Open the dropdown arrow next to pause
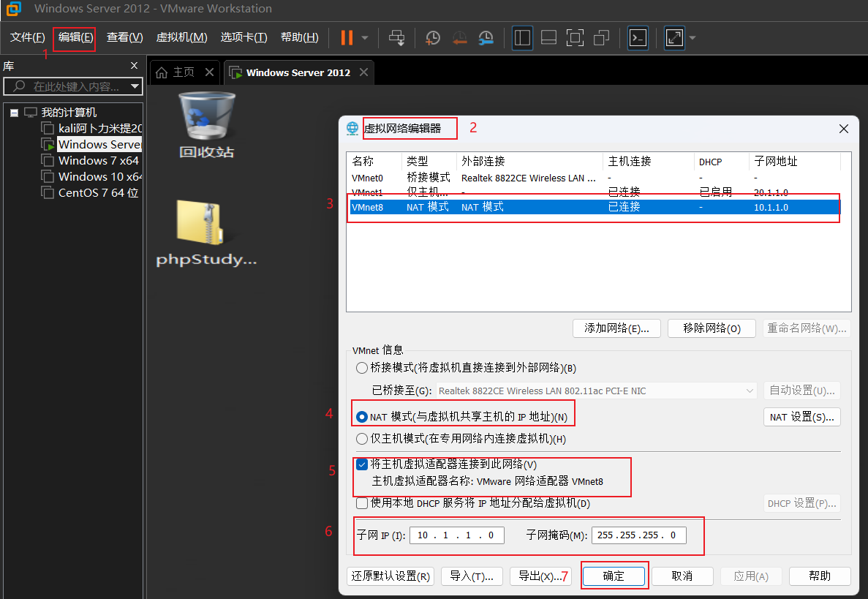 365,37
